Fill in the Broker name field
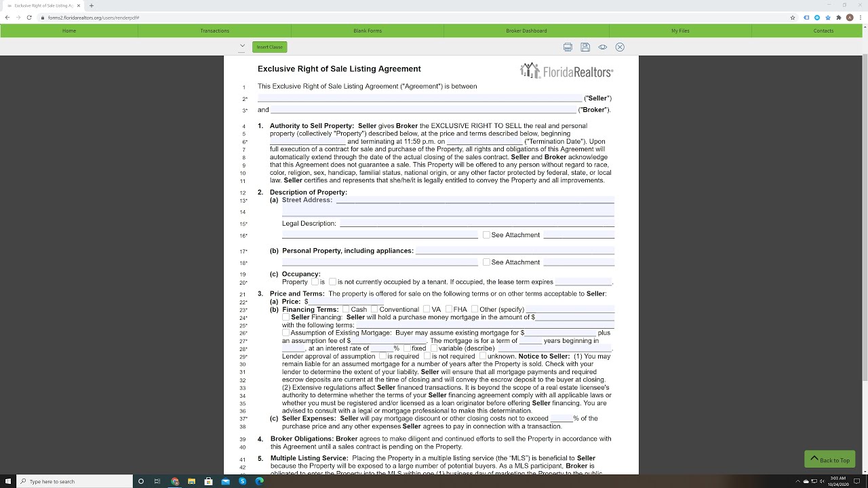 tap(424, 109)
